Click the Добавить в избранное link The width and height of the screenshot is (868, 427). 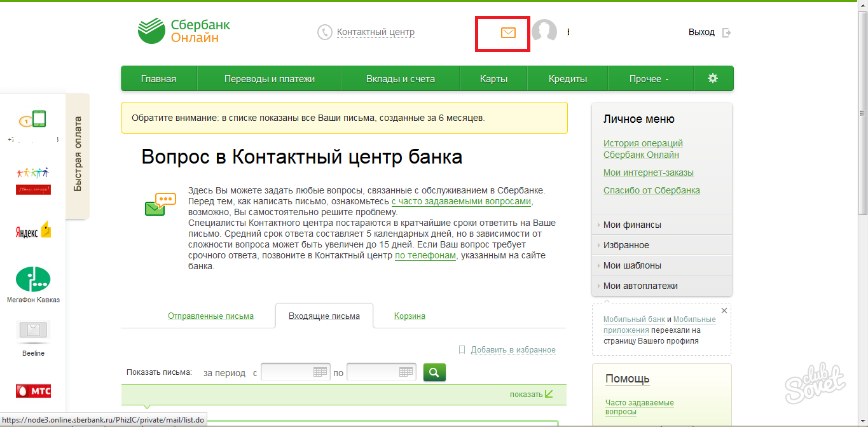[x=513, y=349]
